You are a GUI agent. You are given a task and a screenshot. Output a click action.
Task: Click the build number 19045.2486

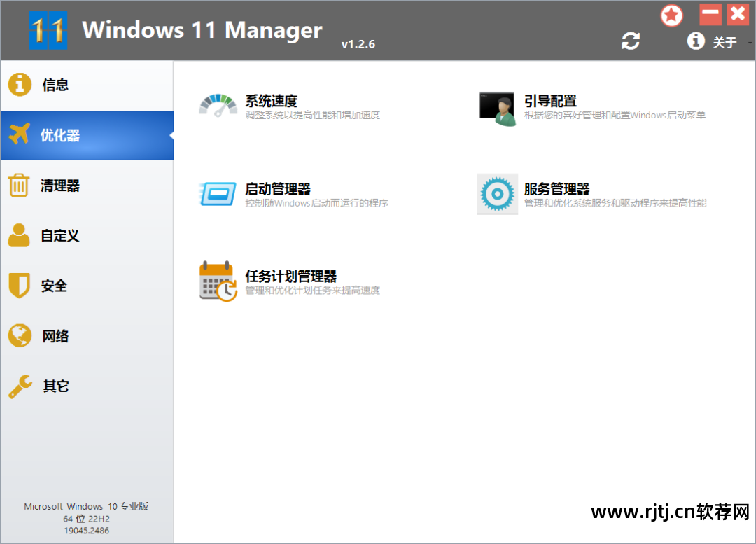87,531
